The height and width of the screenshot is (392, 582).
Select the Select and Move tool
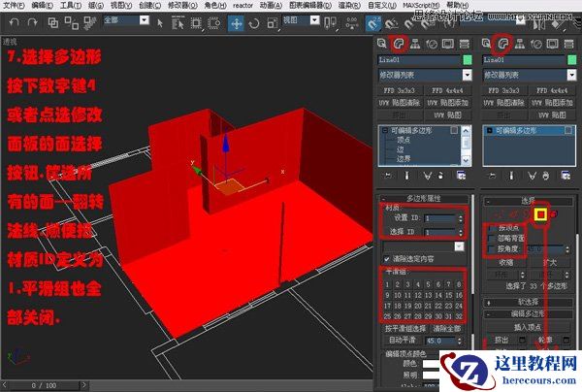click(x=236, y=23)
